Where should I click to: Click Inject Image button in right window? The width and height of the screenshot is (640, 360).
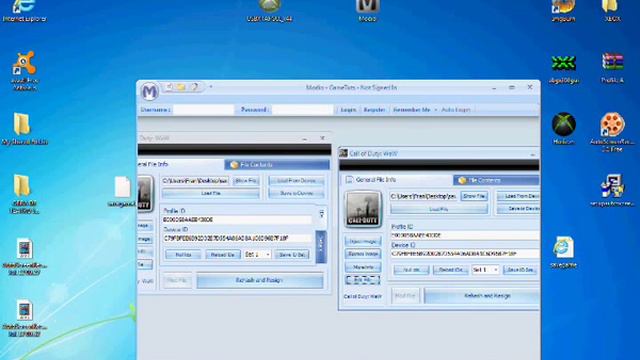[363, 241]
